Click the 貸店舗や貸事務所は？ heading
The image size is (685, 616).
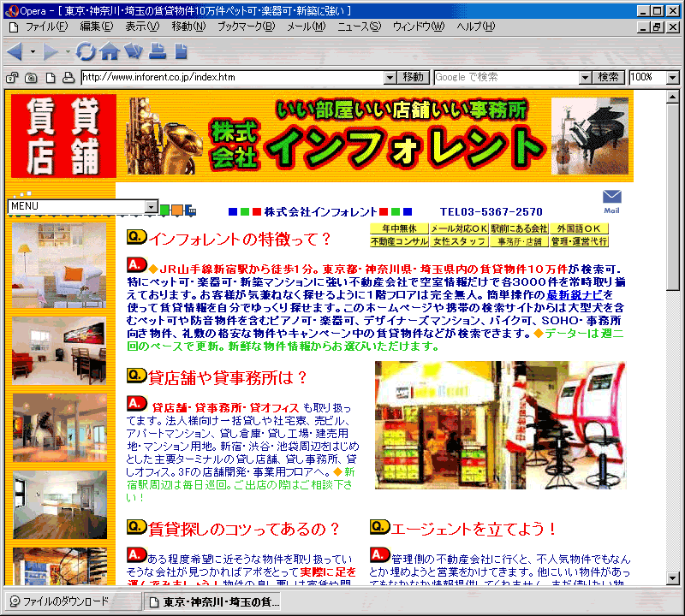click(x=228, y=377)
